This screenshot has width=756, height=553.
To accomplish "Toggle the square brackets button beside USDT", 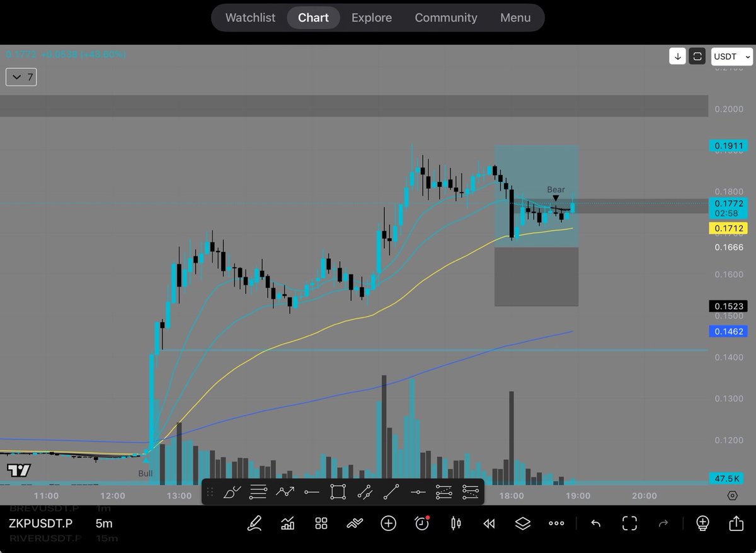I will (697, 56).
